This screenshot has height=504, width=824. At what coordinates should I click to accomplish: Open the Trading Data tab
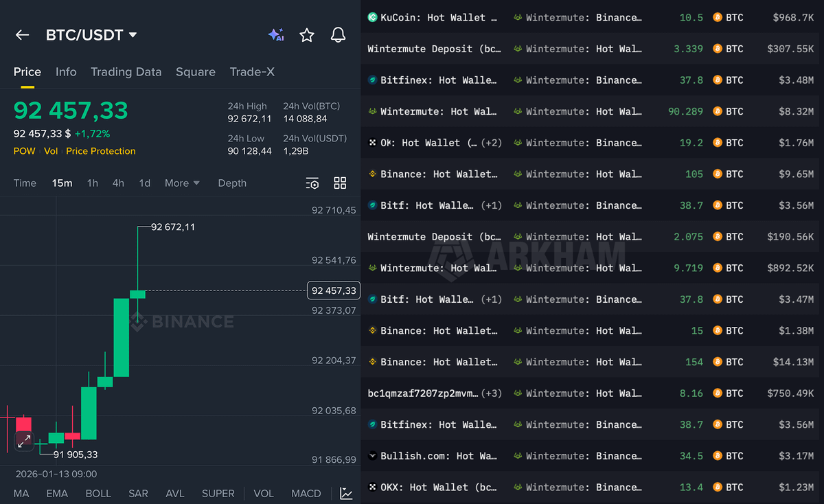tap(126, 72)
